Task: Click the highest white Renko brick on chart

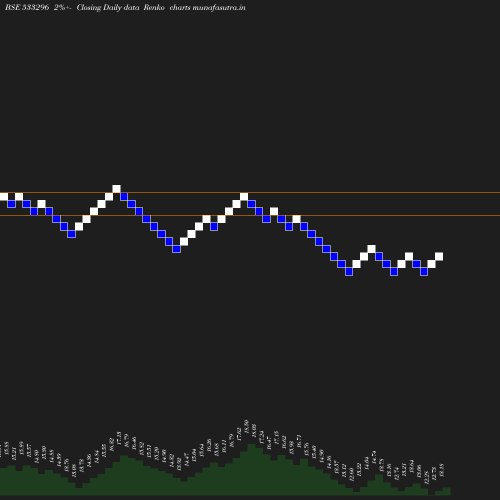Action: click(x=116, y=189)
